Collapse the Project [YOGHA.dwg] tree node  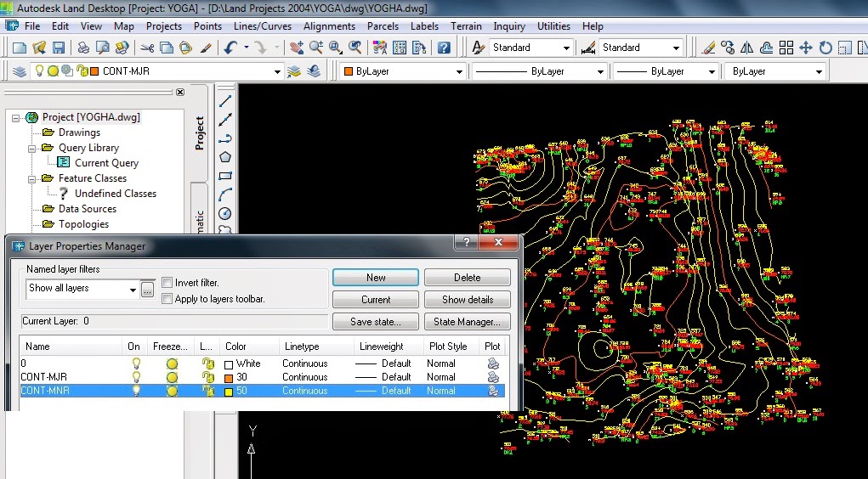tap(15, 118)
